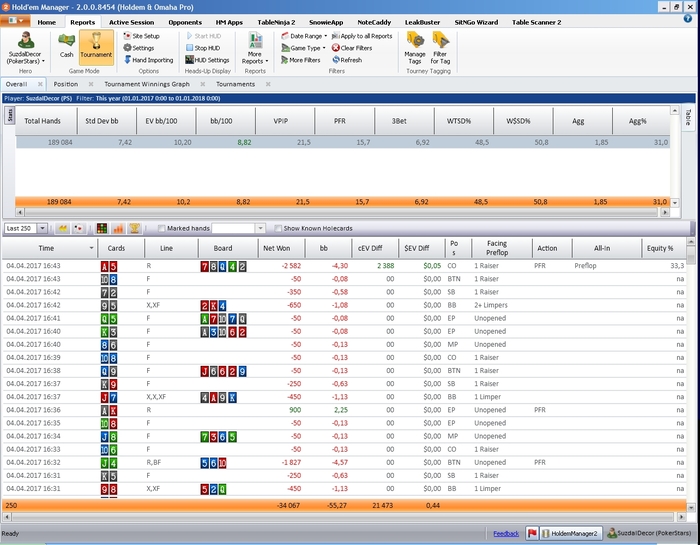This screenshot has height=545, width=700.
Task: Open the SitNGo Wizard tab
Action: (476, 22)
